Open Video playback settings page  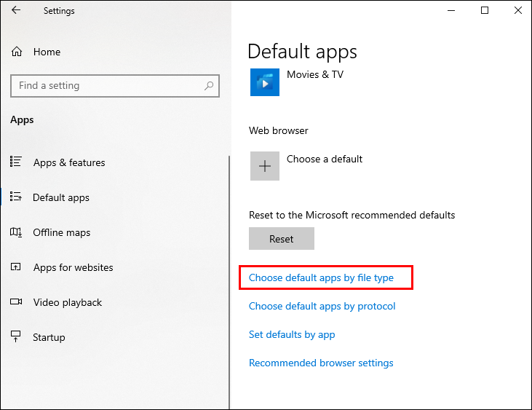click(68, 302)
